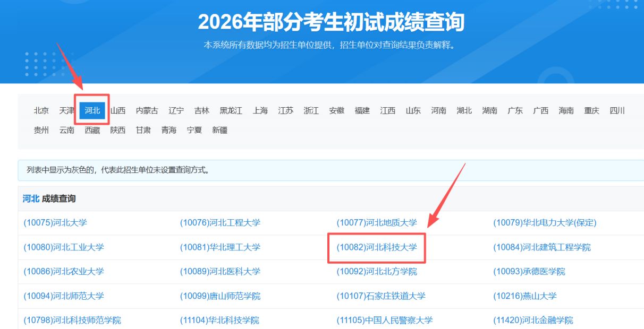Screen dimensions: 644x329
Task: Open (10082)河北科技大学 score query link
Action: [x=377, y=247]
